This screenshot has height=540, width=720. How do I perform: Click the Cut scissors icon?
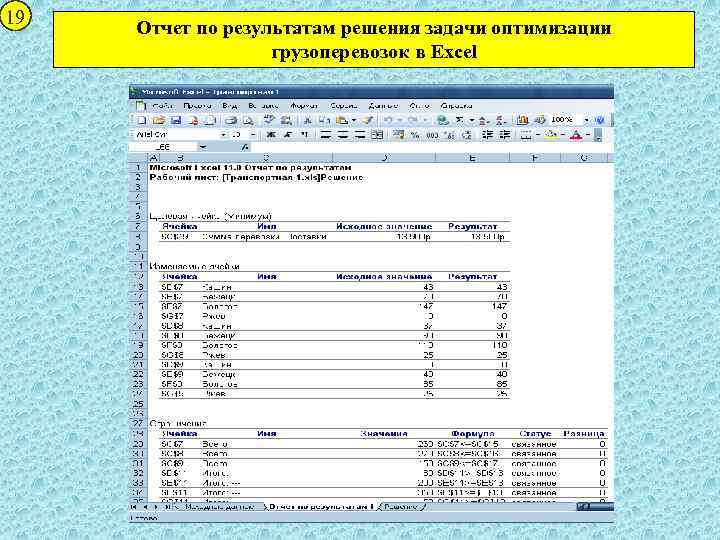(x=308, y=120)
